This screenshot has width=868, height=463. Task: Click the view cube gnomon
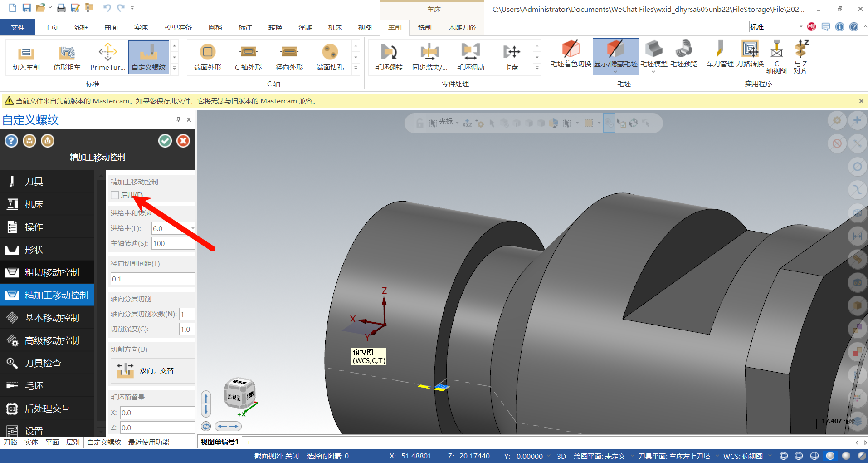point(240,394)
